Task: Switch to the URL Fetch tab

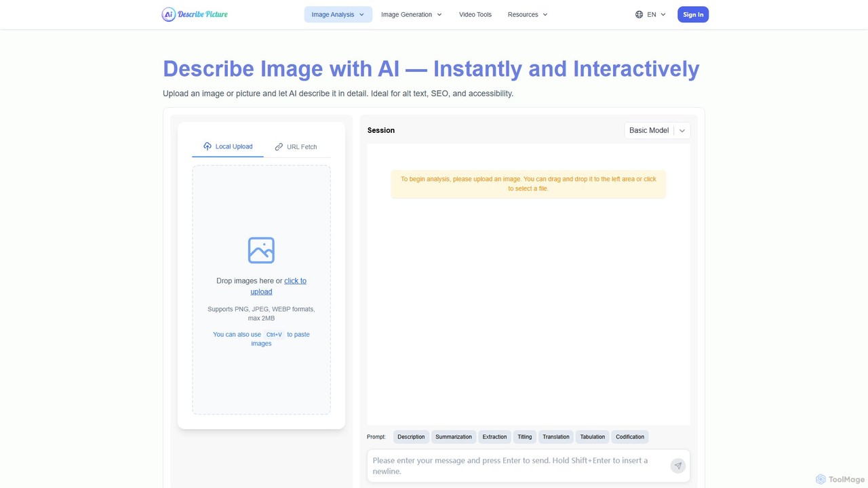Action: 296,147
